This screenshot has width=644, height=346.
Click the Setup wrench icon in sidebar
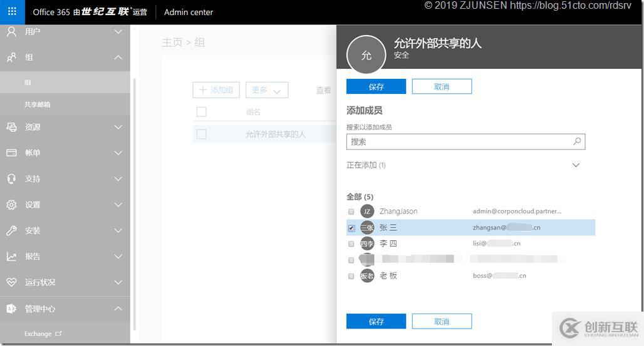click(11, 230)
